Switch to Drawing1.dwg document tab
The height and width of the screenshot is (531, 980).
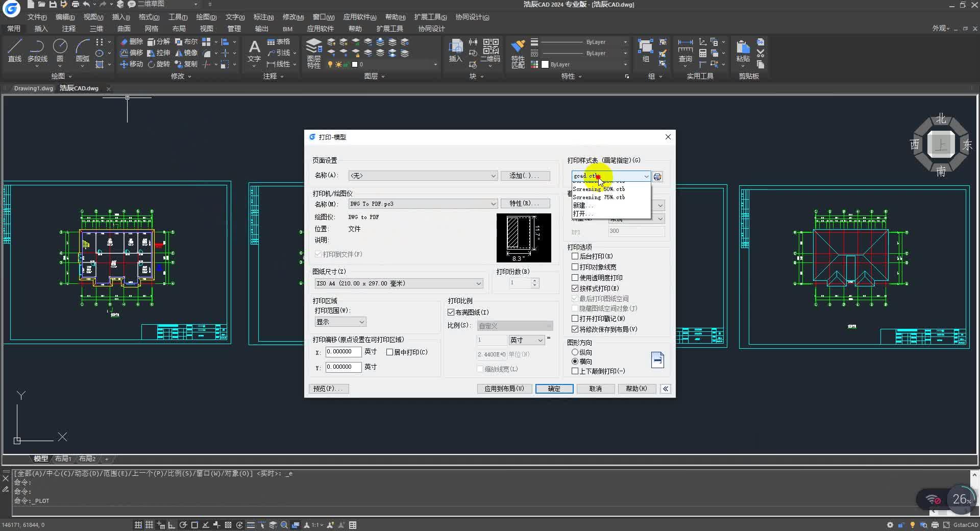tap(33, 88)
